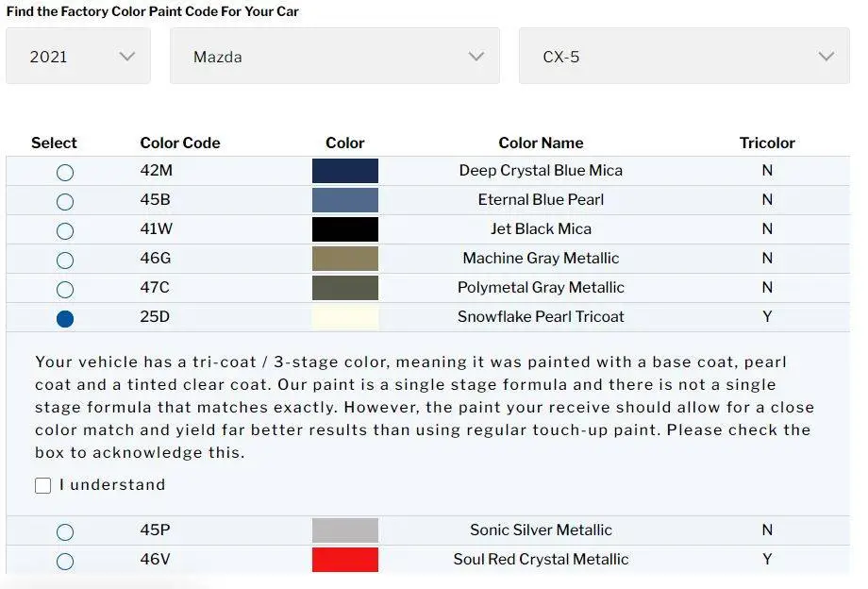Click the Deep Crystal Blue Mica color swatch

(345, 171)
